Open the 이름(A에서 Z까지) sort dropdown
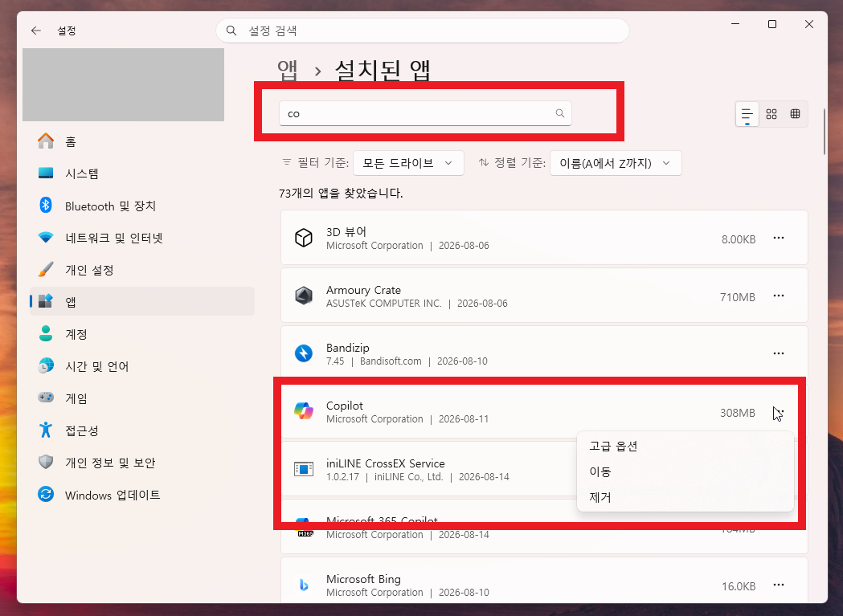The width and height of the screenshot is (843, 616). tap(616, 163)
